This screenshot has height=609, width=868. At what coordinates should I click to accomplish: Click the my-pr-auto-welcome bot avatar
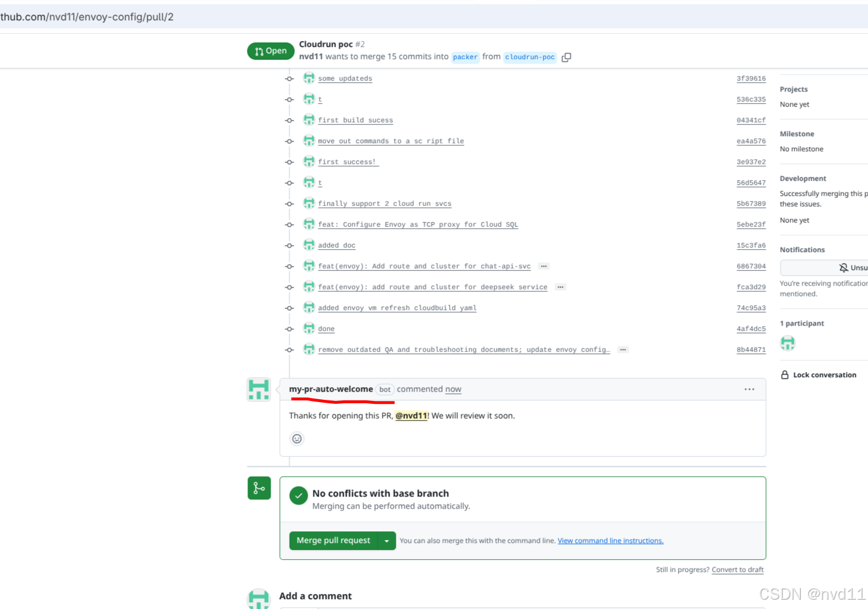pyautogui.click(x=258, y=389)
